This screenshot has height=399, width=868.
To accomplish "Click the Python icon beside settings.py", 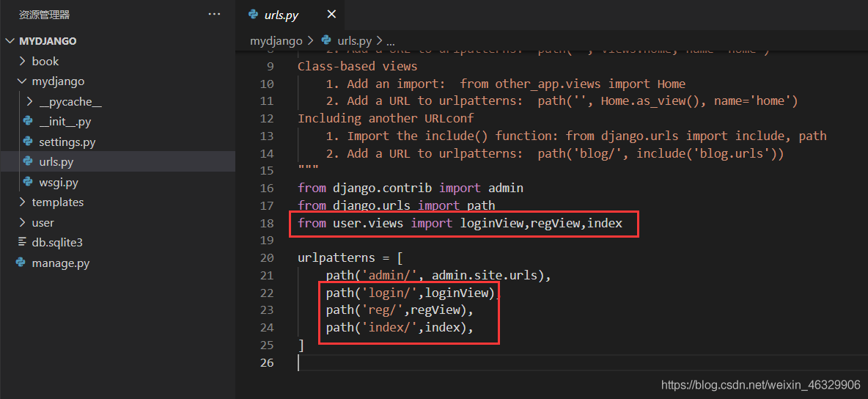I will coord(28,142).
